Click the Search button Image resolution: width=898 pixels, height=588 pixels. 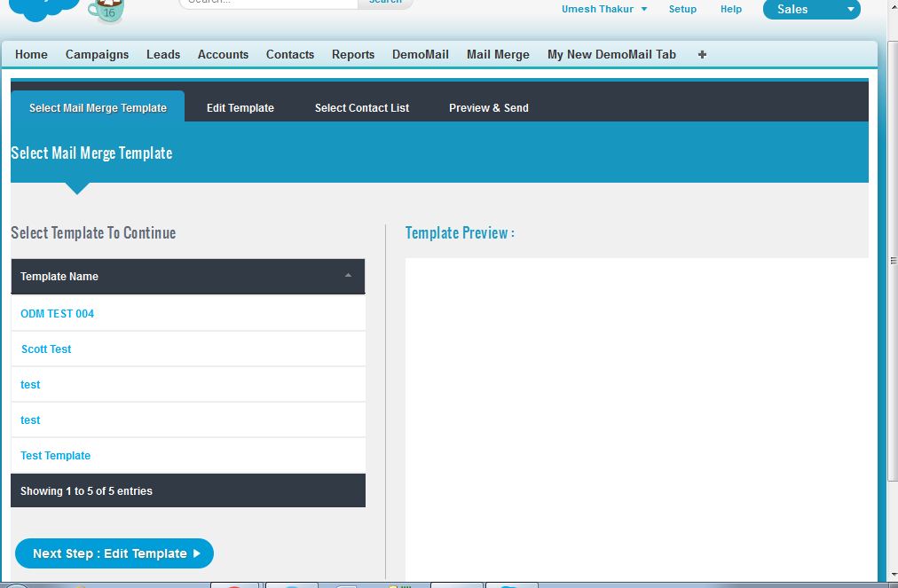[x=385, y=3]
